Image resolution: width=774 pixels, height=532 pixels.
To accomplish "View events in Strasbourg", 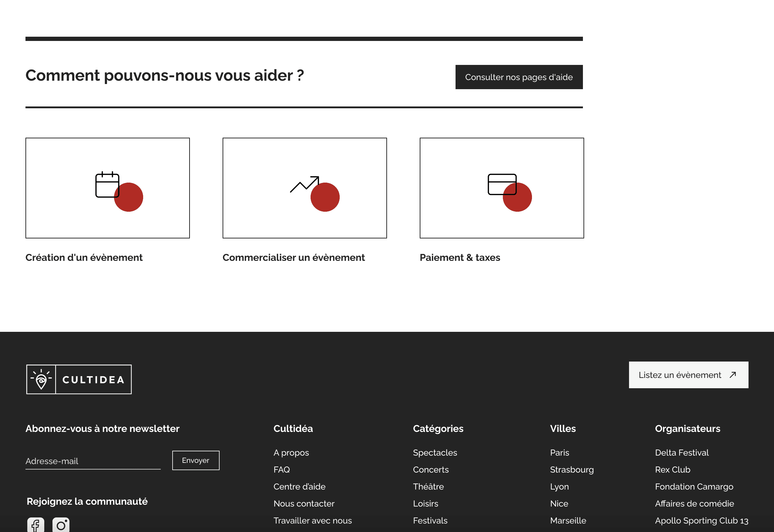I will pos(572,470).
